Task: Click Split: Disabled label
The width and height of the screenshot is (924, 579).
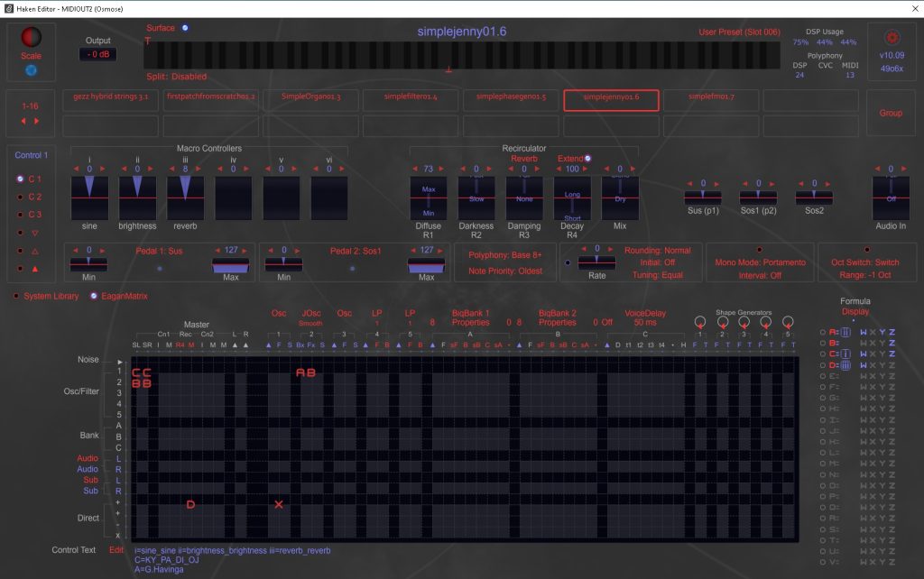Action: [x=177, y=77]
